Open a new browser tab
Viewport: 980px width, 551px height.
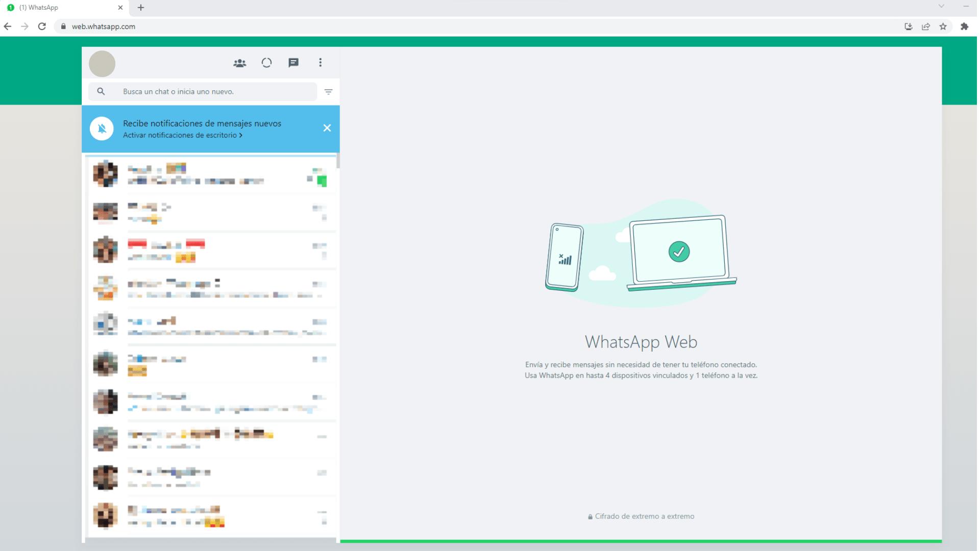pos(141,8)
